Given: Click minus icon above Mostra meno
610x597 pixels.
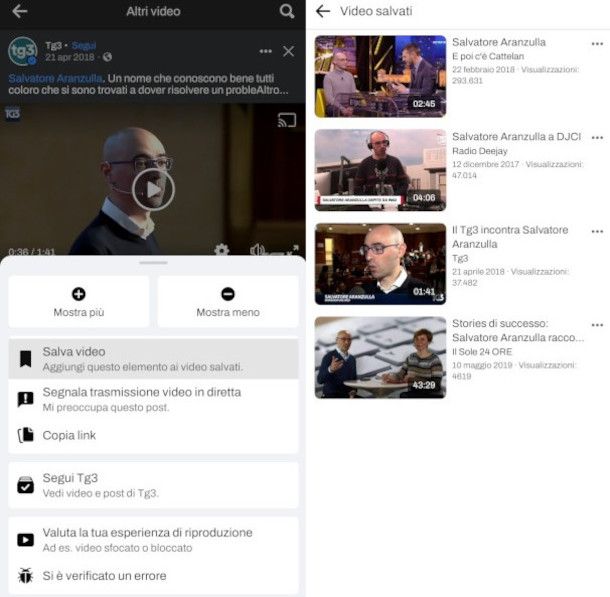Looking at the screenshot, I should [x=228, y=294].
